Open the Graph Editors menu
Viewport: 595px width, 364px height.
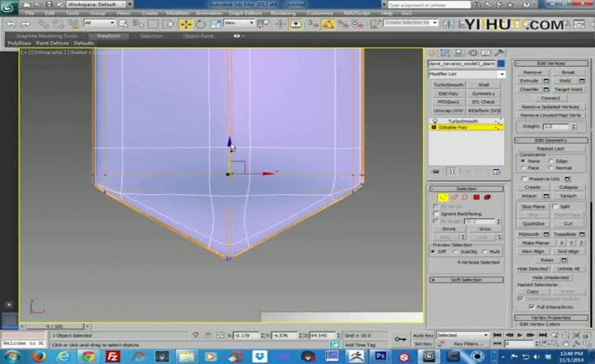[245, 13]
